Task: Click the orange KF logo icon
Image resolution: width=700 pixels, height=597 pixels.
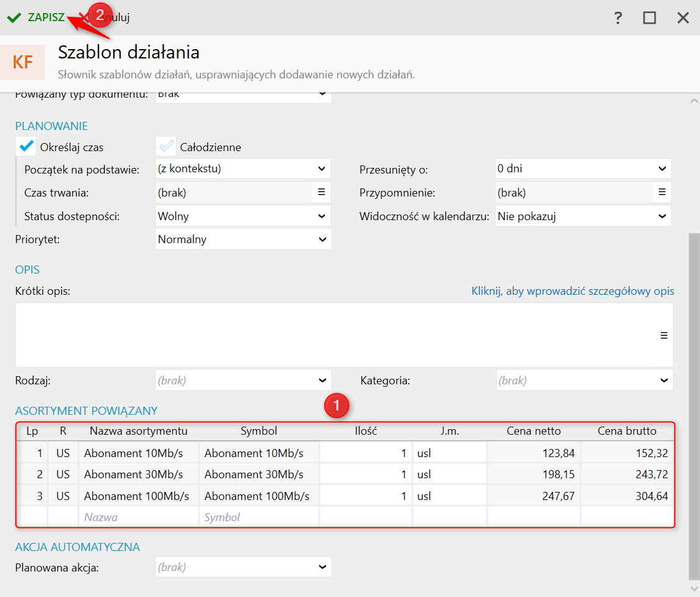Action: (22, 62)
